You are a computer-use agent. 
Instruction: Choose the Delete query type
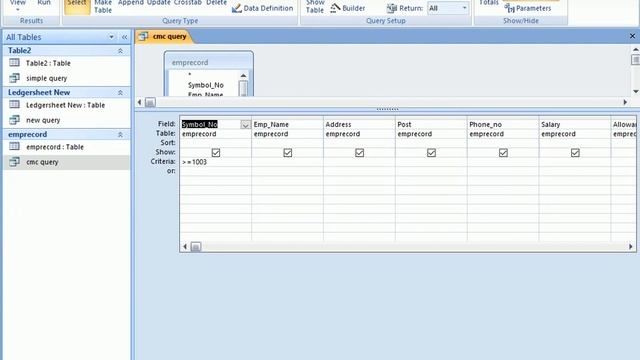pyautogui.click(x=216, y=3)
